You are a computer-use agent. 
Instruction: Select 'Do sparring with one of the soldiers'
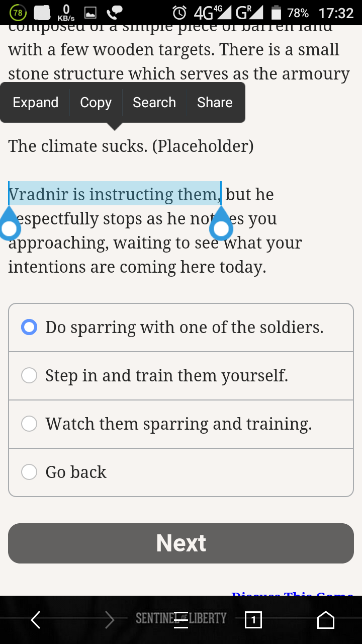coord(181,328)
